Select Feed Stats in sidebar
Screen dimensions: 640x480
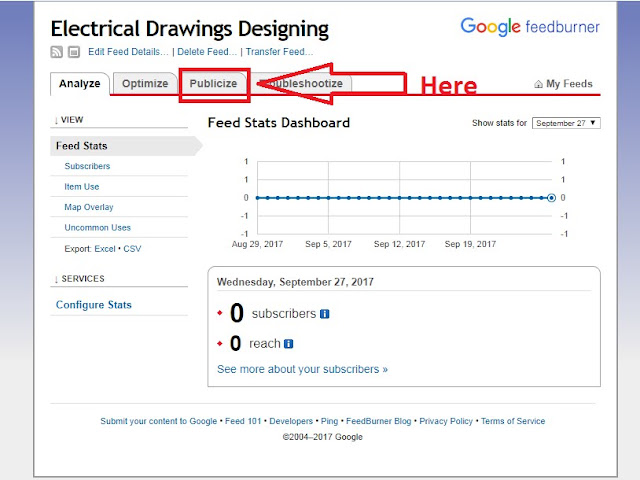tap(127, 146)
